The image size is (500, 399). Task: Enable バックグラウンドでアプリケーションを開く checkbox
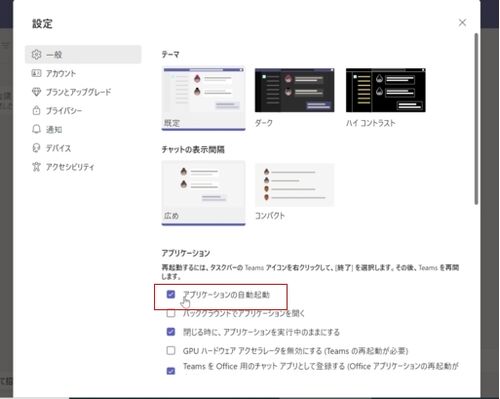point(171,313)
